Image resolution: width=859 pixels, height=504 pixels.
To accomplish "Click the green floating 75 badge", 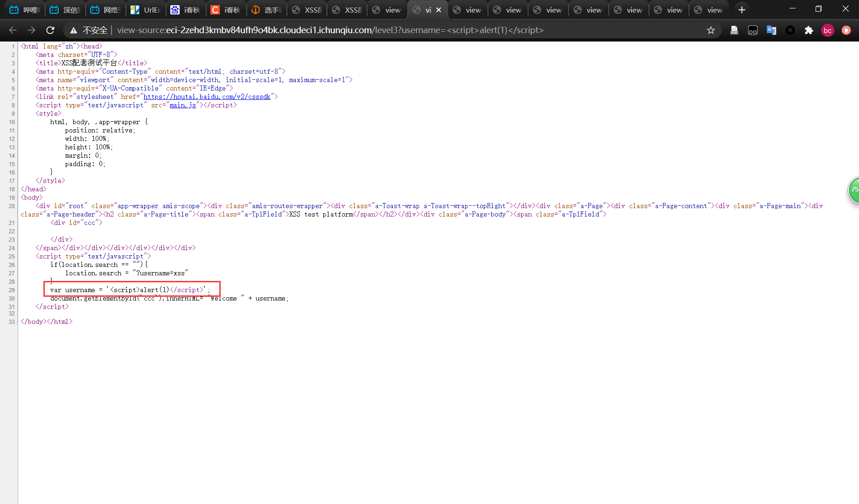I will tap(853, 190).
